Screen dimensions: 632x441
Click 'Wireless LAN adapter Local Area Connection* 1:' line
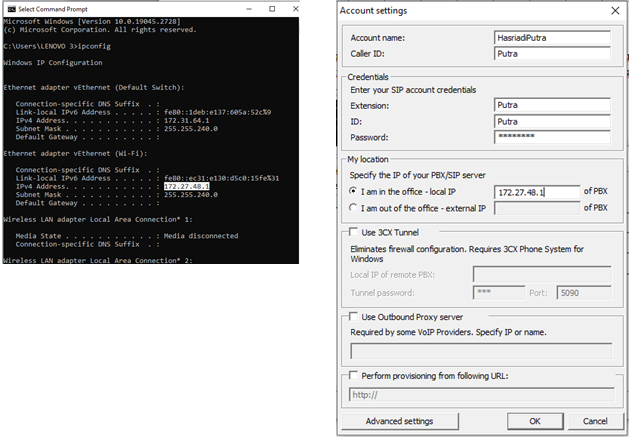point(98,219)
